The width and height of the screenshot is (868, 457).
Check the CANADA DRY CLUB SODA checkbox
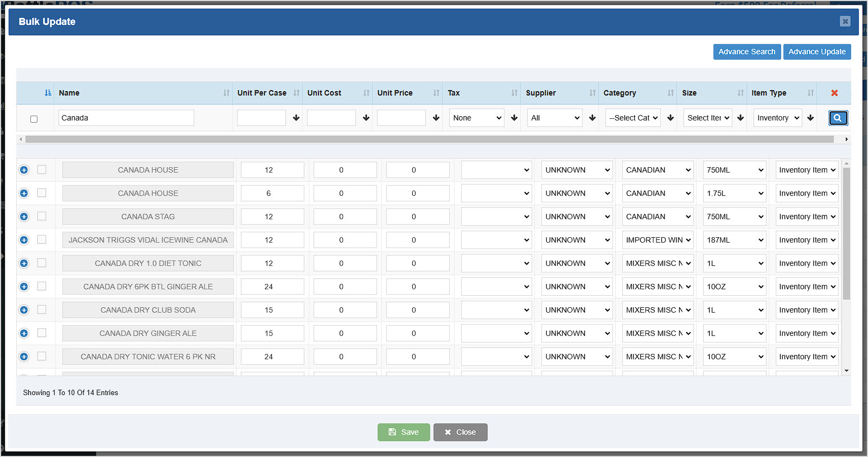click(x=42, y=309)
